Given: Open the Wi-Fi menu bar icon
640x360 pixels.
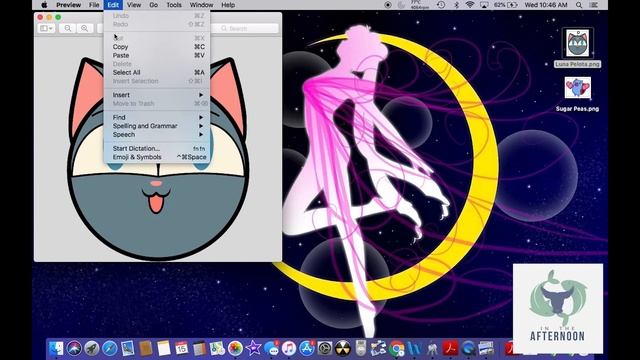Looking at the screenshot, I should pos(470,5).
